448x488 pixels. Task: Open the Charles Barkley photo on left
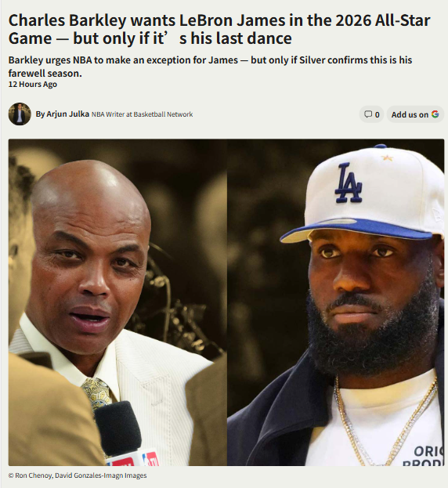(117, 302)
